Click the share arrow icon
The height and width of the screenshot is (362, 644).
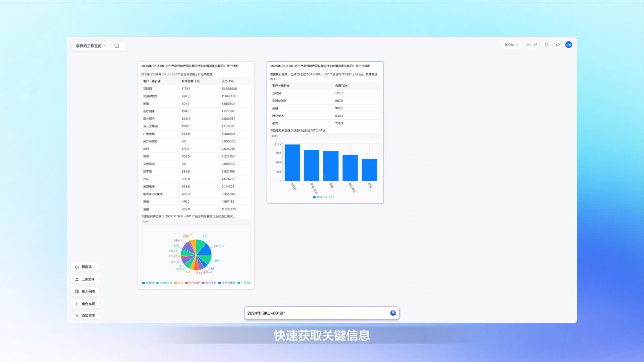click(x=557, y=44)
